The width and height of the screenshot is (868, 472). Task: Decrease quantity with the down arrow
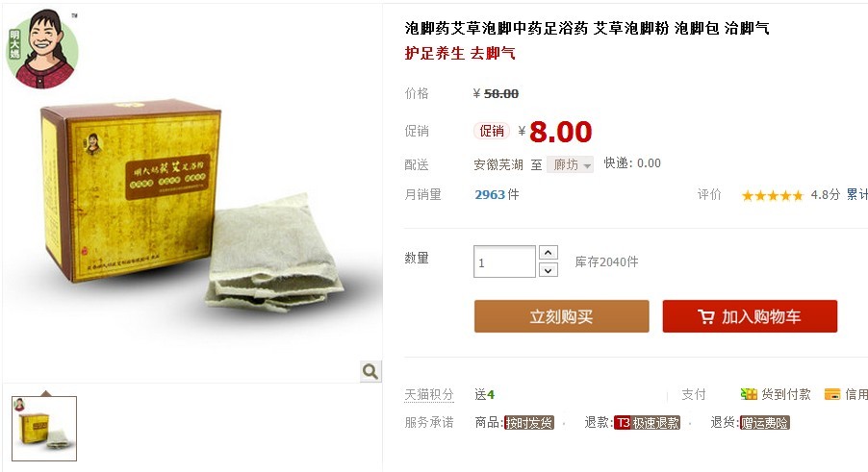tap(549, 270)
